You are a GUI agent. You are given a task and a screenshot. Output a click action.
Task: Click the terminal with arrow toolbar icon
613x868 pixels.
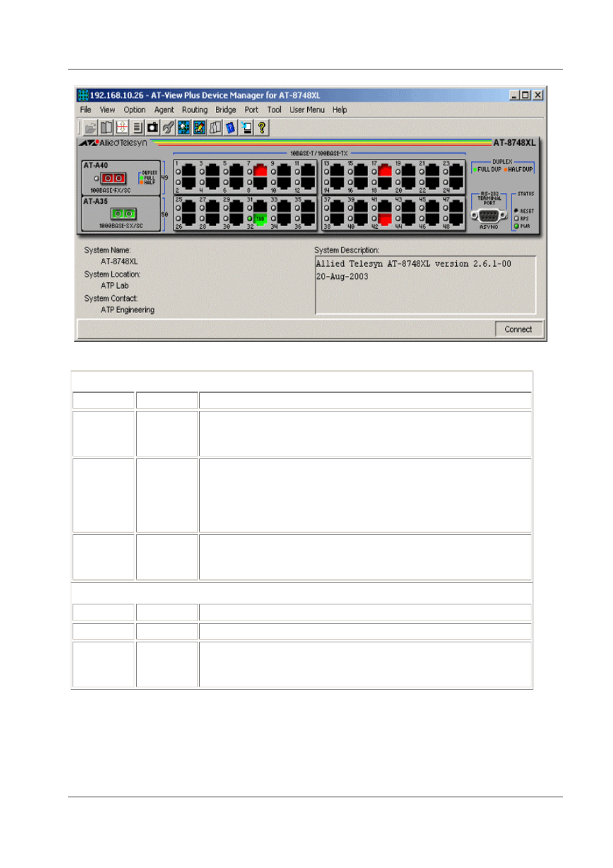246,127
